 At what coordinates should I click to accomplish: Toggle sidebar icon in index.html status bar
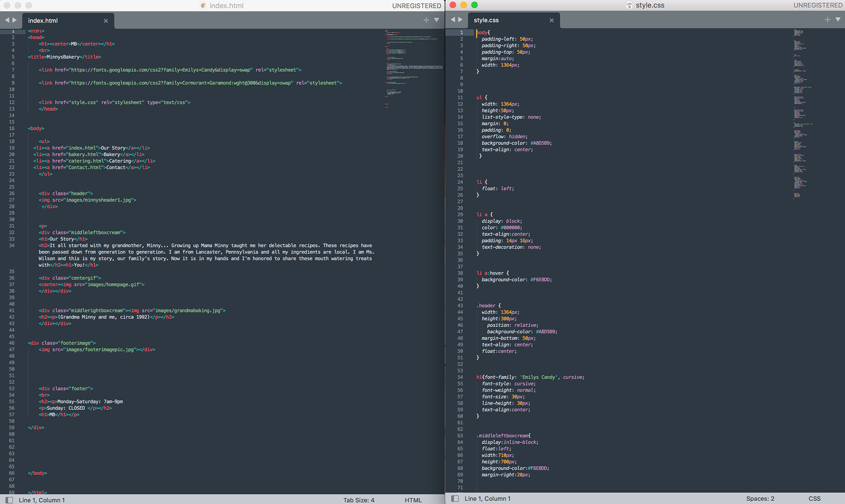click(9, 500)
